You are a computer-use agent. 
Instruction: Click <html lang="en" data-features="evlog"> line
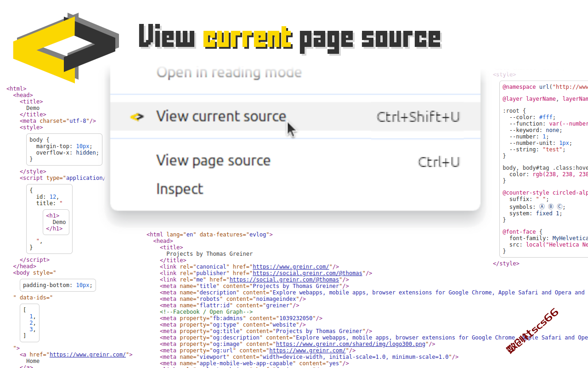[x=209, y=235]
